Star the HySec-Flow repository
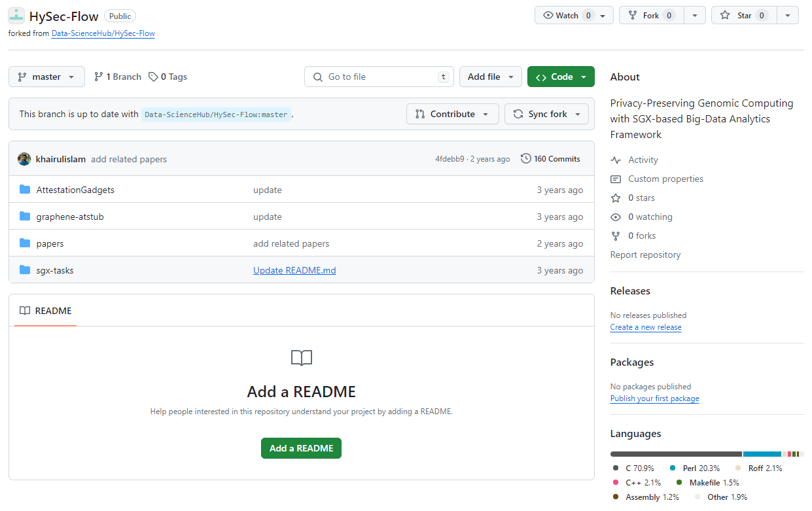Viewport: 812px width, 511px height. click(x=743, y=15)
